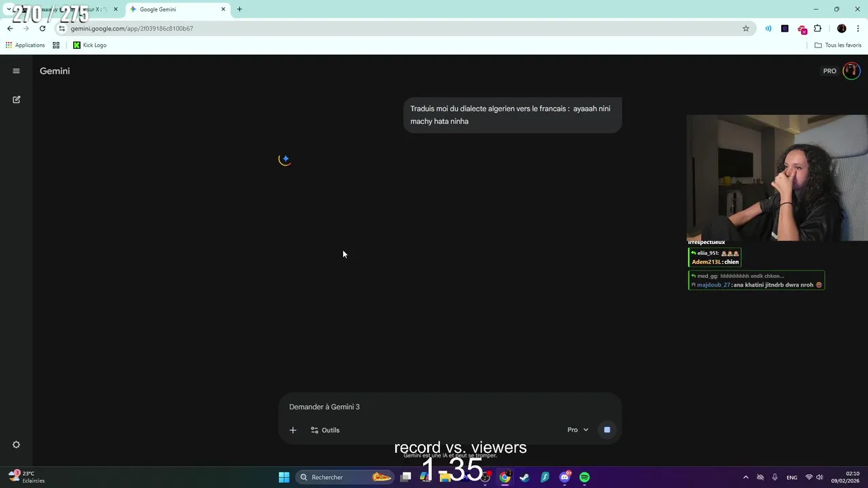This screenshot has height=488, width=868.
Task: Click the blue sound-wave extension icon
Action: tap(768, 28)
